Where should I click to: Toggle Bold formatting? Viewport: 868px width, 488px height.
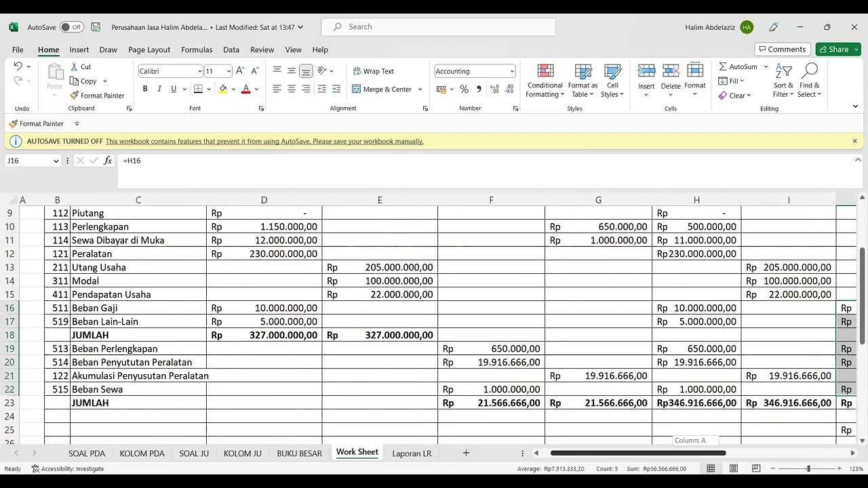point(144,89)
